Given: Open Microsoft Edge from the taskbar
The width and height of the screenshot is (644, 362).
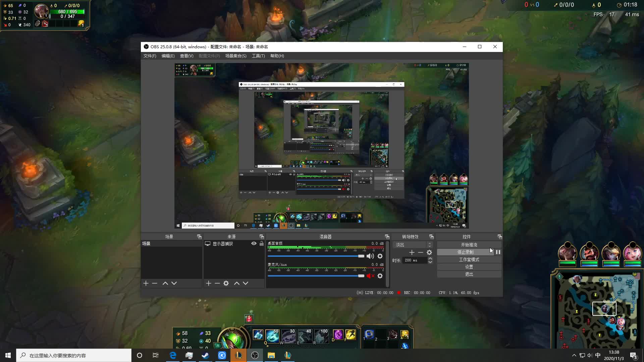Looking at the screenshot, I should click(x=173, y=355).
